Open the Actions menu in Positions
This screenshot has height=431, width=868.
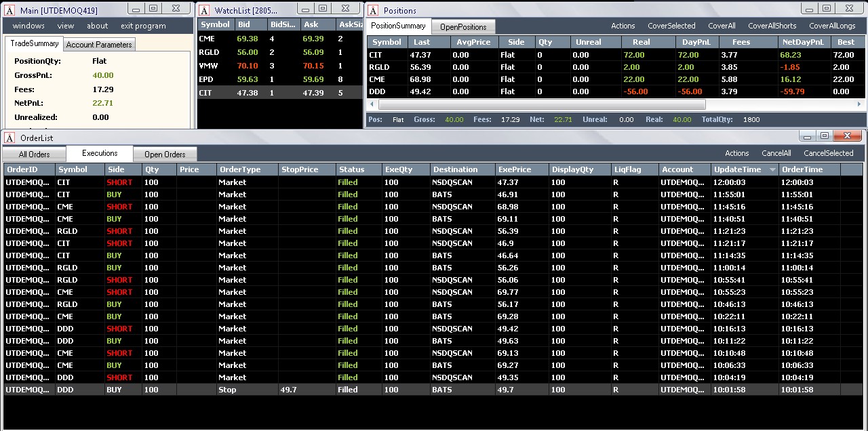pyautogui.click(x=623, y=26)
